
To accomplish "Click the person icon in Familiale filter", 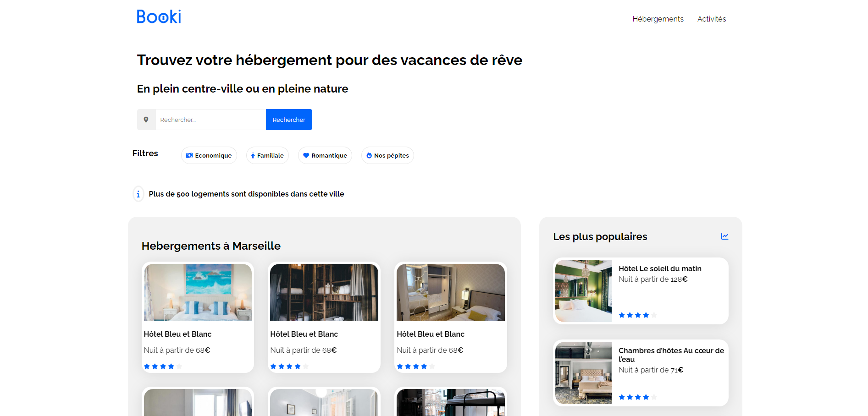I will pos(253,156).
